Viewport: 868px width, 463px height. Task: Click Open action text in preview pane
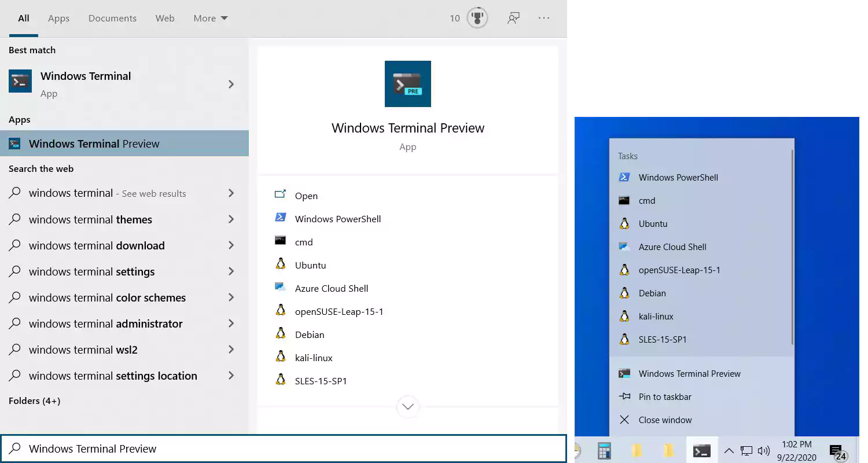tap(306, 196)
